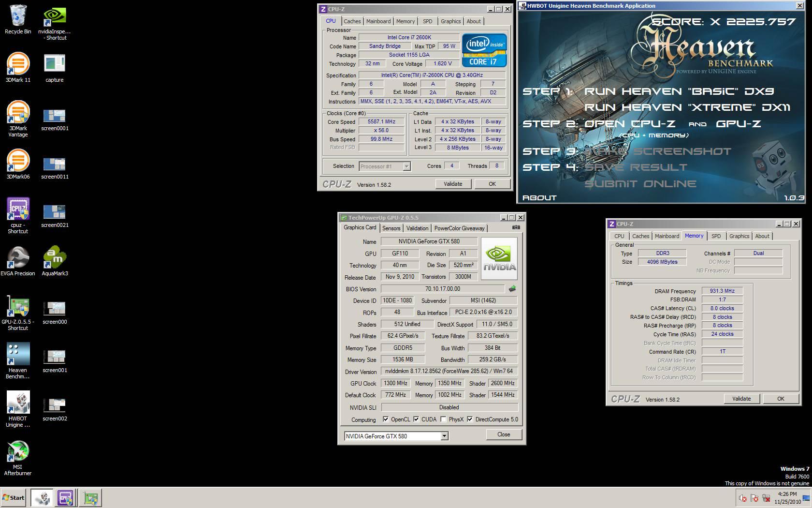Open the SPD tab in top CPU-Z
The image size is (812, 508).
click(x=427, y=21)
